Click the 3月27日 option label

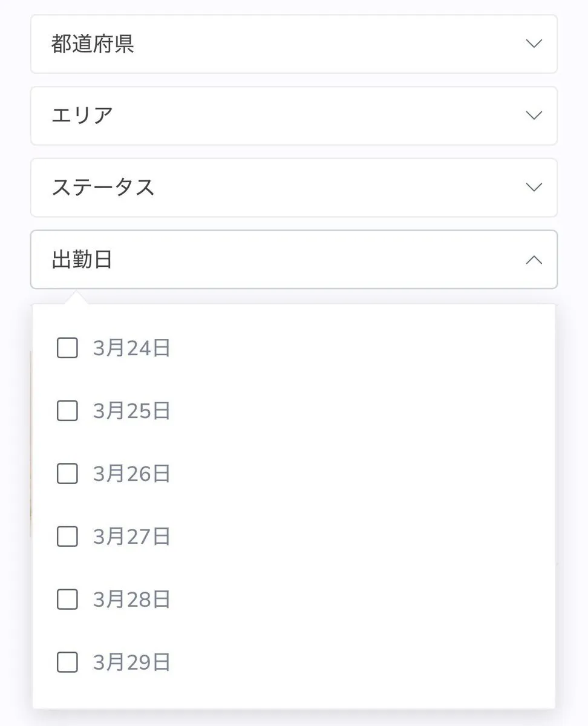point(132,537)
